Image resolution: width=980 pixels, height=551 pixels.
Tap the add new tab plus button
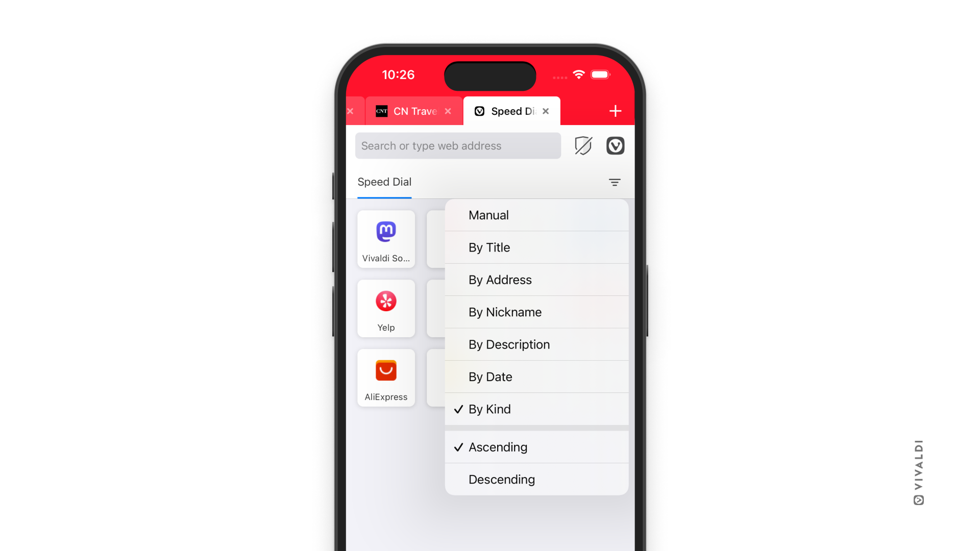click(615, 111)
